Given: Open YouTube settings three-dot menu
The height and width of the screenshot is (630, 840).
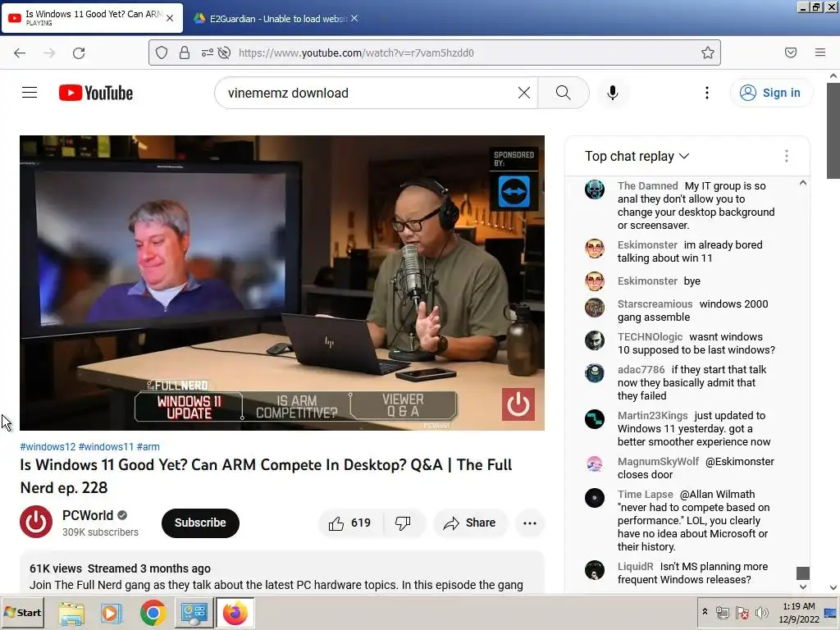Looking at the screenshot, I should (x=706, y=93).
